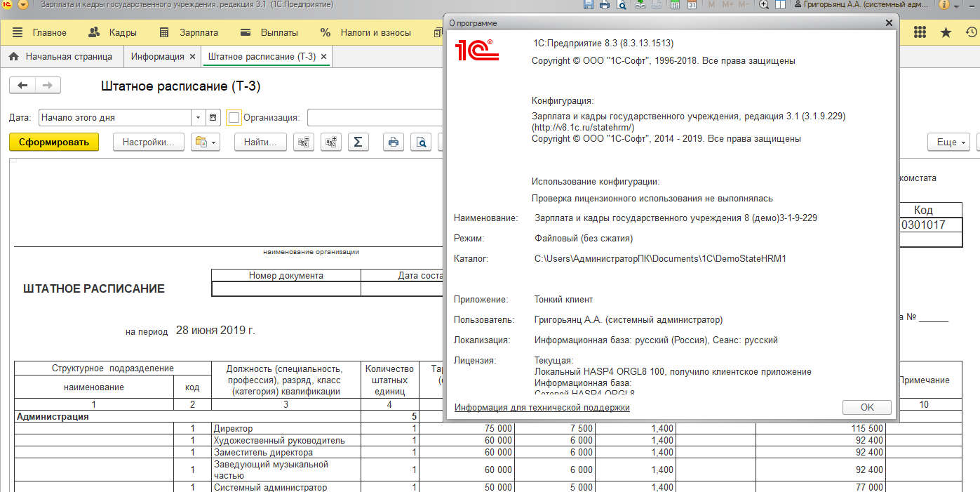Click the catalog path C:\Users\АдминистраторПК text

661,258
